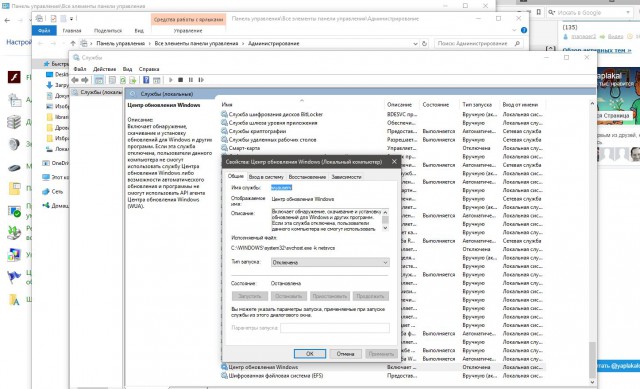Open Управление tab in Explorer ribbon

(188, 31)
